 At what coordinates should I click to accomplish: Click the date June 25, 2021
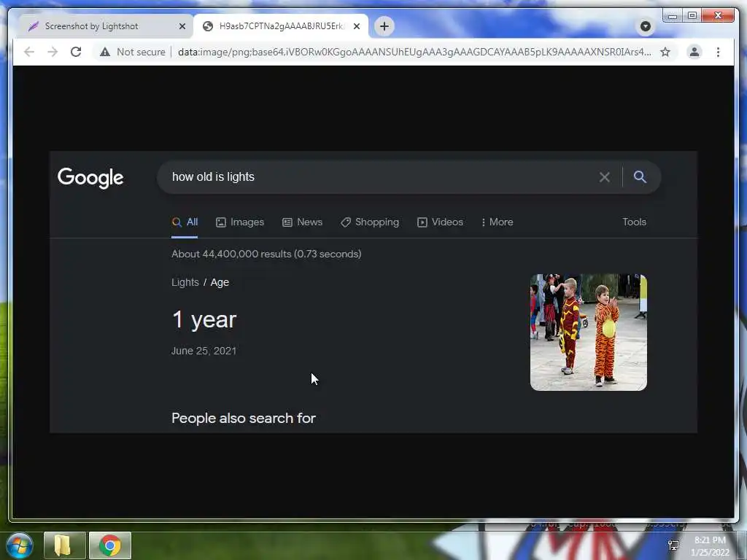tap(204, 351)
